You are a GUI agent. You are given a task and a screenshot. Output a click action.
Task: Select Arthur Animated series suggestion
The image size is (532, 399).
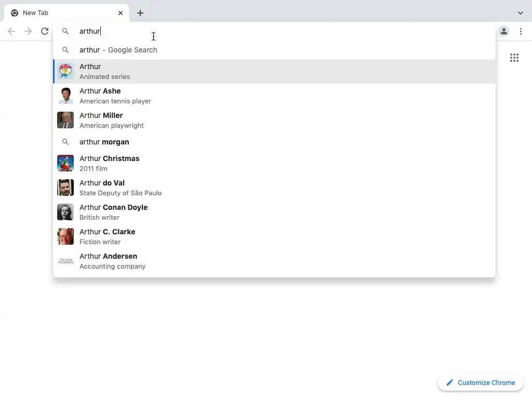click(x=274, y=72)
